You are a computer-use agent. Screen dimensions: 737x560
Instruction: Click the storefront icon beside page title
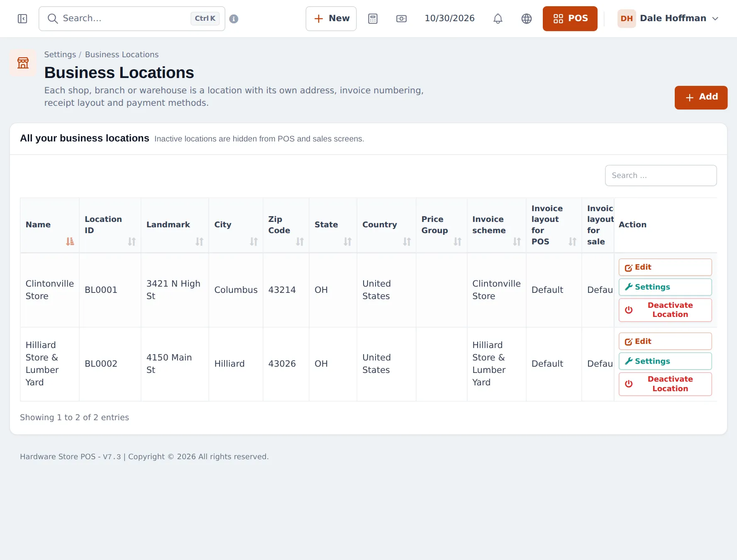pyautogui.click(x=23, y=63)
